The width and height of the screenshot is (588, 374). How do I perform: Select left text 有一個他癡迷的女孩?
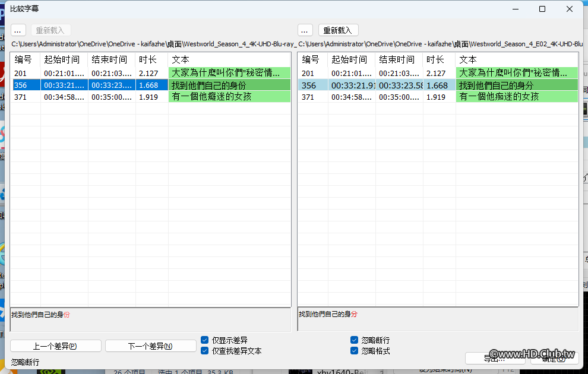(x=211, y=97)
